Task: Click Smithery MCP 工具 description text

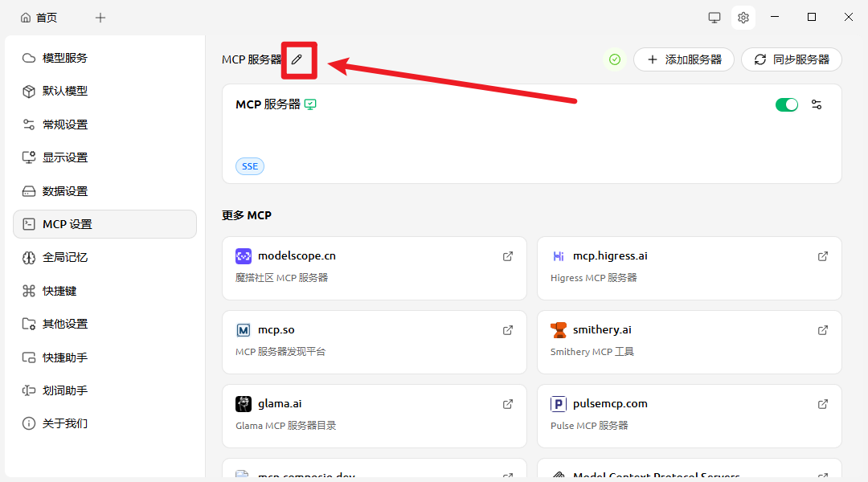Action: [x=592, y=352]
